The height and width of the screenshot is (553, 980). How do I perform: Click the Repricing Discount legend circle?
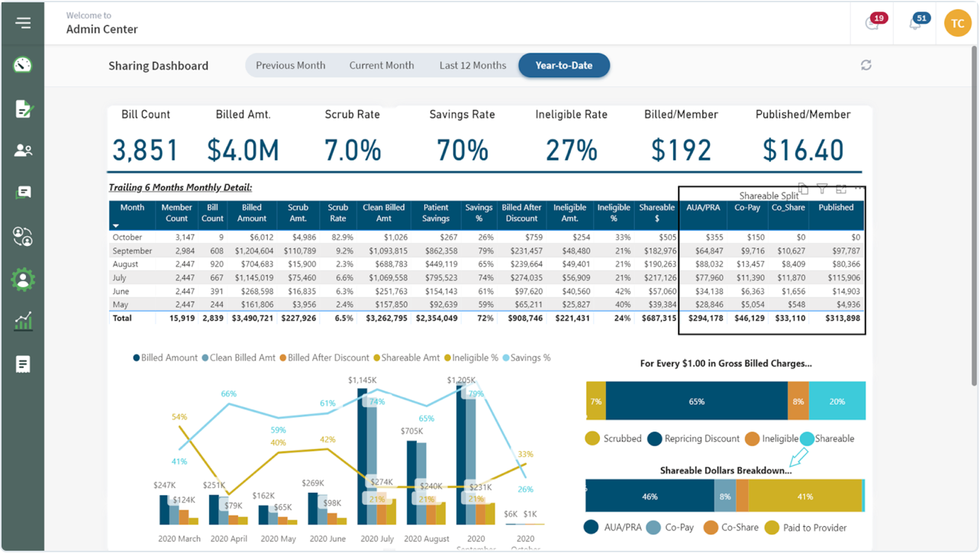coord(654,438)
